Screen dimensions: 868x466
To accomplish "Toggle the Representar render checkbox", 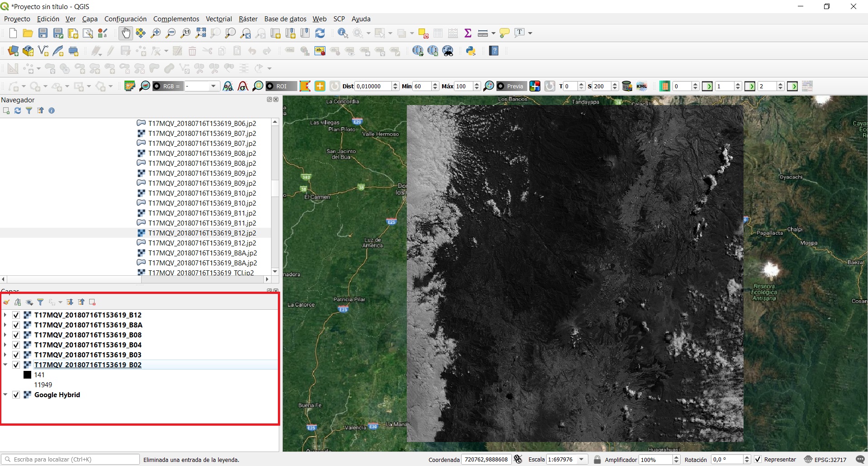I will click(758, 460).
